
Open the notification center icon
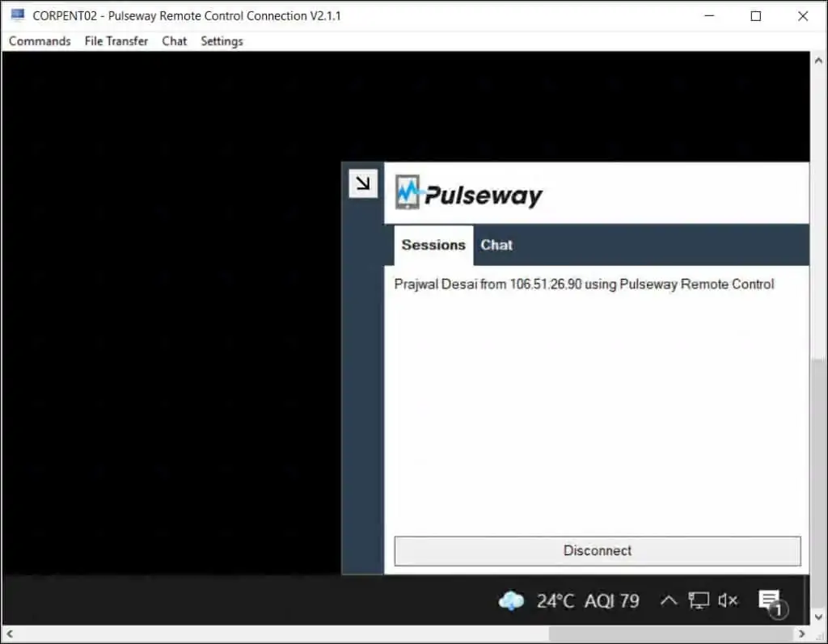click(772, 603)
